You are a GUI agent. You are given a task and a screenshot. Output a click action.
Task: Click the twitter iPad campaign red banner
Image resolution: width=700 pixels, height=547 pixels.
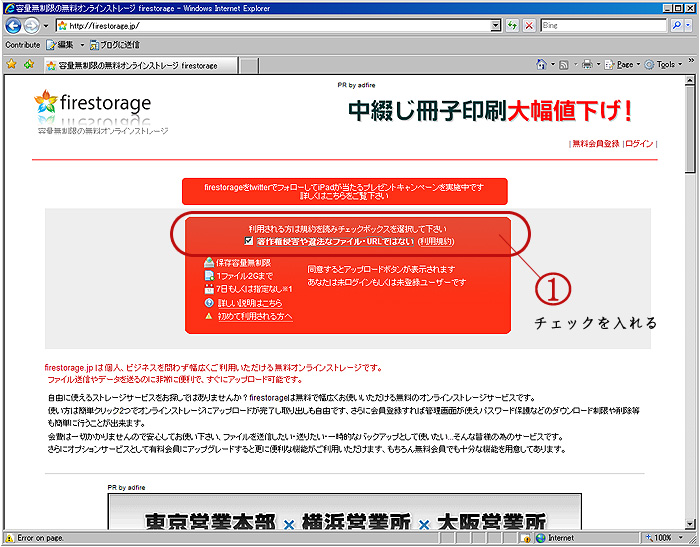point(345,192)
